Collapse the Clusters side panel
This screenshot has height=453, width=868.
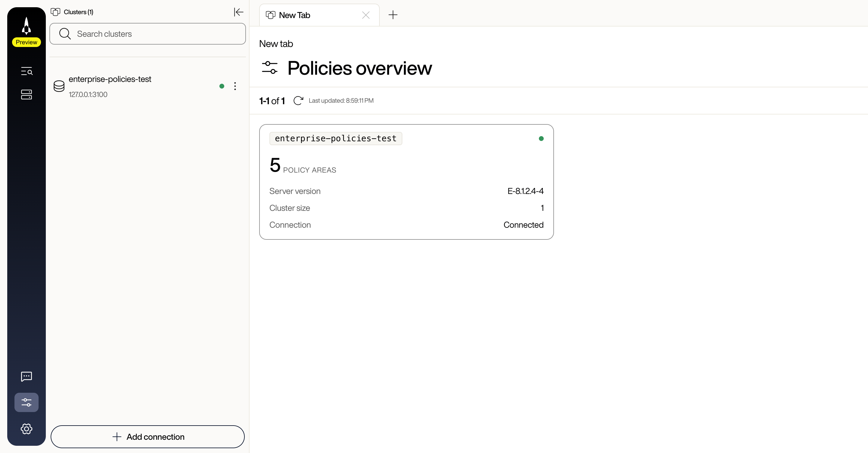239,12
